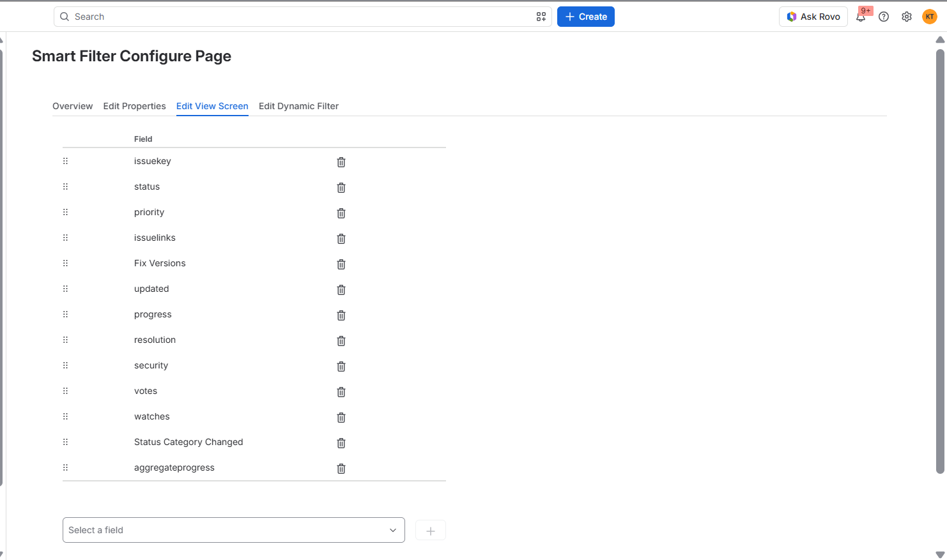Open the help question mark menu
Viewport: 947px width, 560px height.
pos(884,17)
